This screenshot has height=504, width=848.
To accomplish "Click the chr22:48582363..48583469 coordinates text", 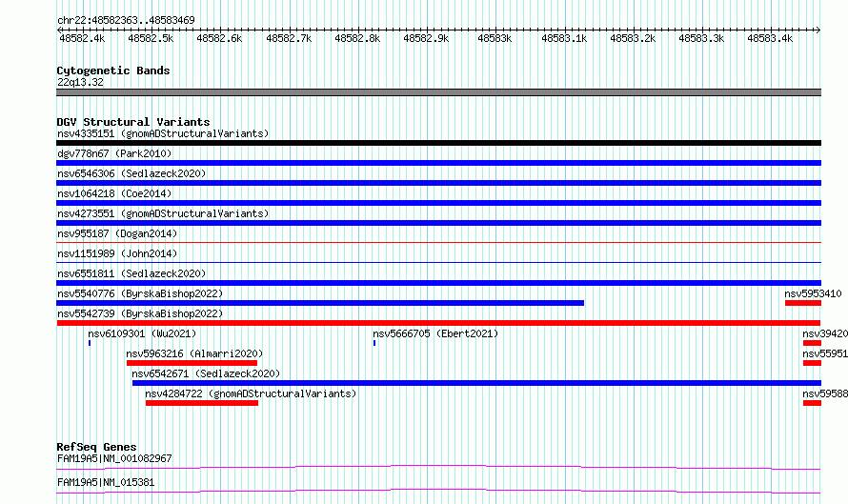I will [126, 20].
